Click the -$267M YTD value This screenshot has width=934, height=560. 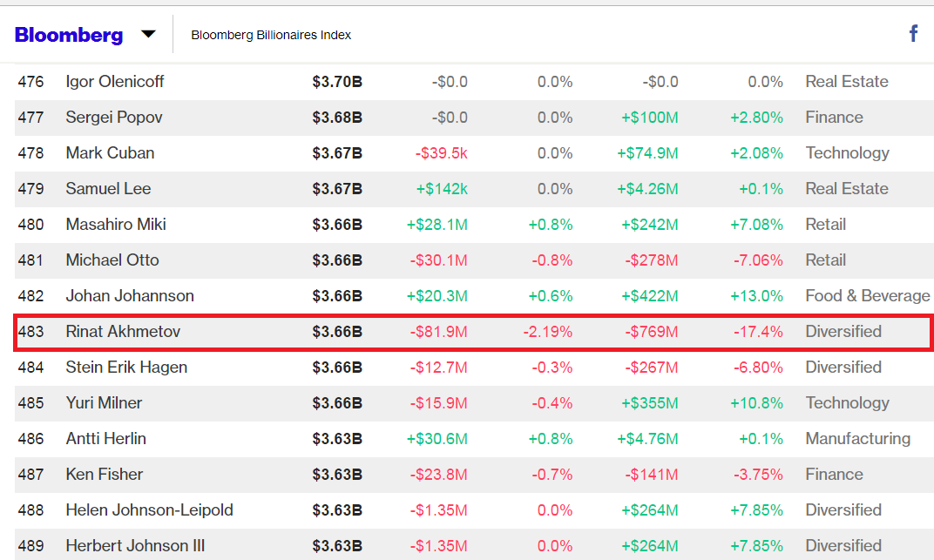[x=651, y=368]
